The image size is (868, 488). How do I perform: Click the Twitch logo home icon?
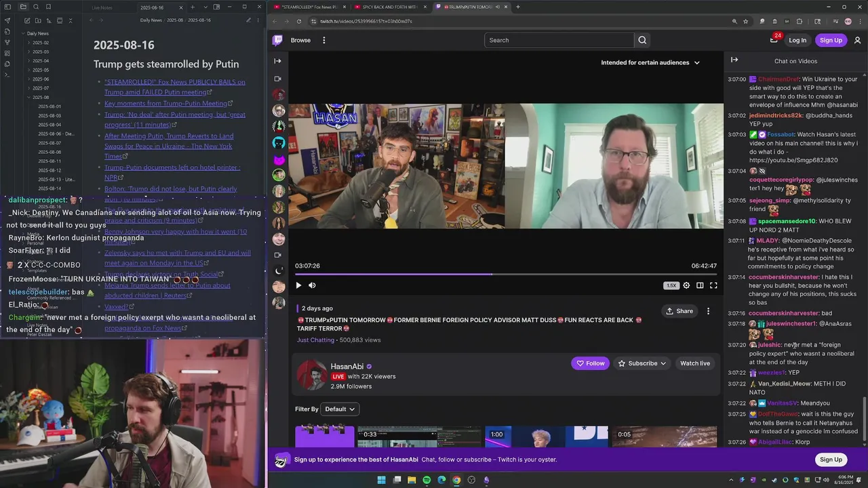click(277, 40)
